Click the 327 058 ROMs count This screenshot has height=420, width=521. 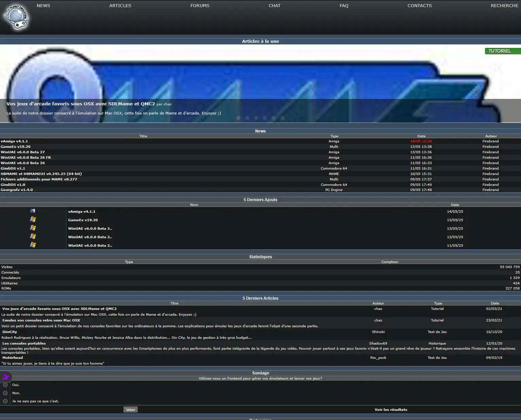[x=512, y=288]
